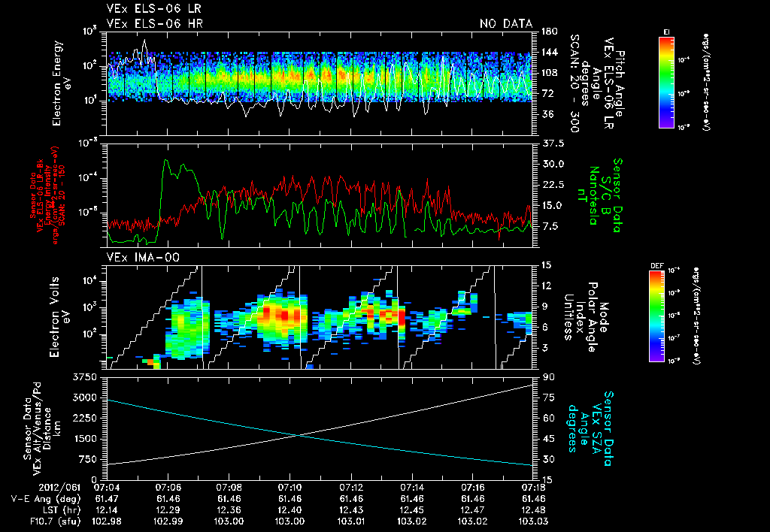The height and width of the screenshot is (532, 770).
Task: Click the 'VEx IMA-00' panel title
Action: (143, 258)
